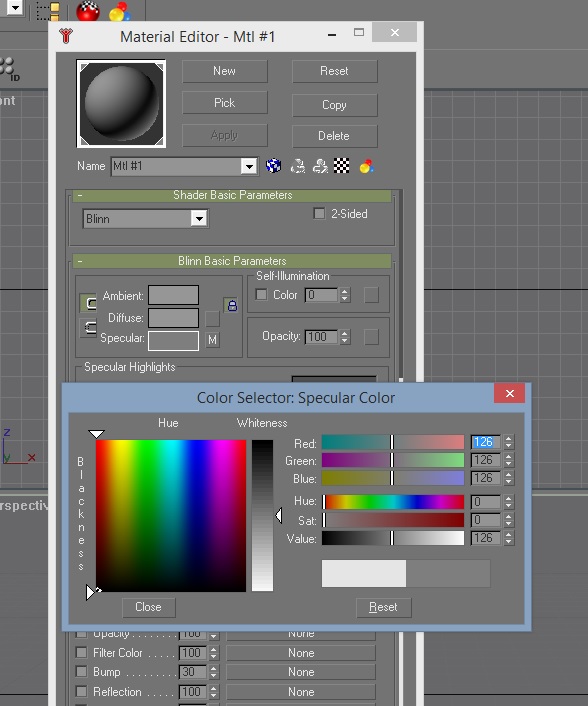Click the blue cube Get Material icon
This screenshot has width=588, height=706.
(273, 166)
